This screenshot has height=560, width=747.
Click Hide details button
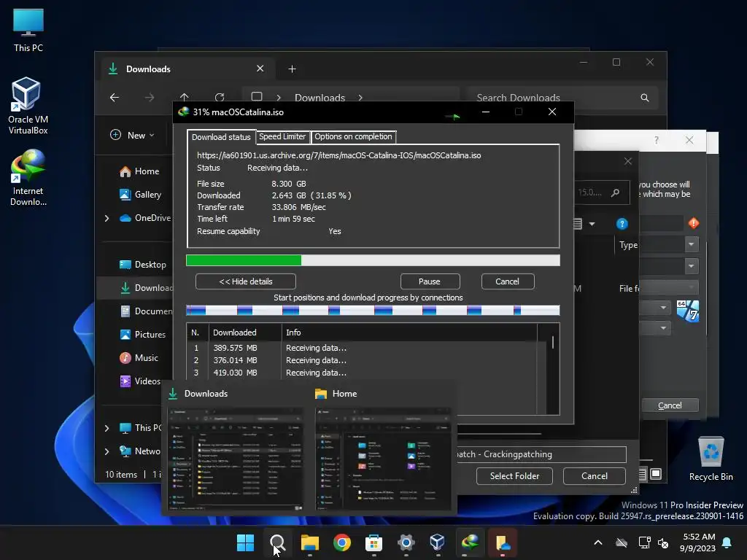246,281
